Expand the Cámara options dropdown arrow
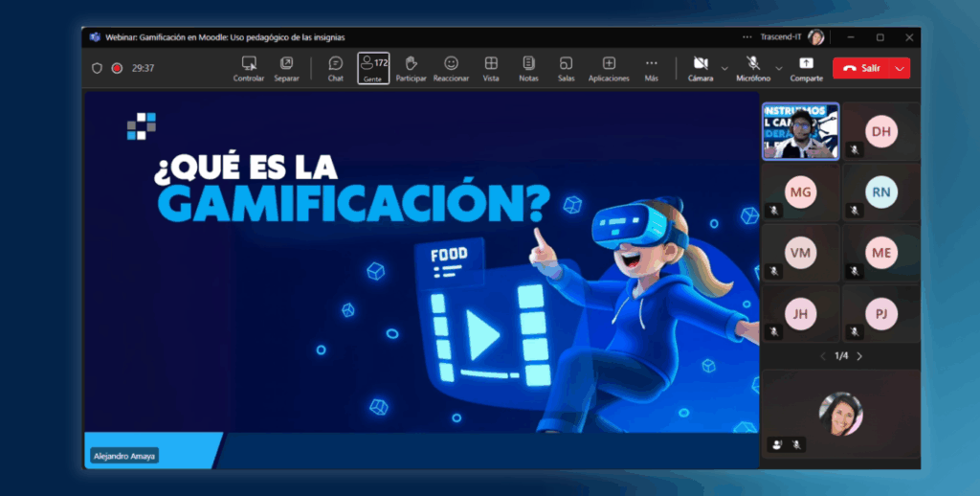This screenshot has width=980, height=496. (x=724, y=68)
